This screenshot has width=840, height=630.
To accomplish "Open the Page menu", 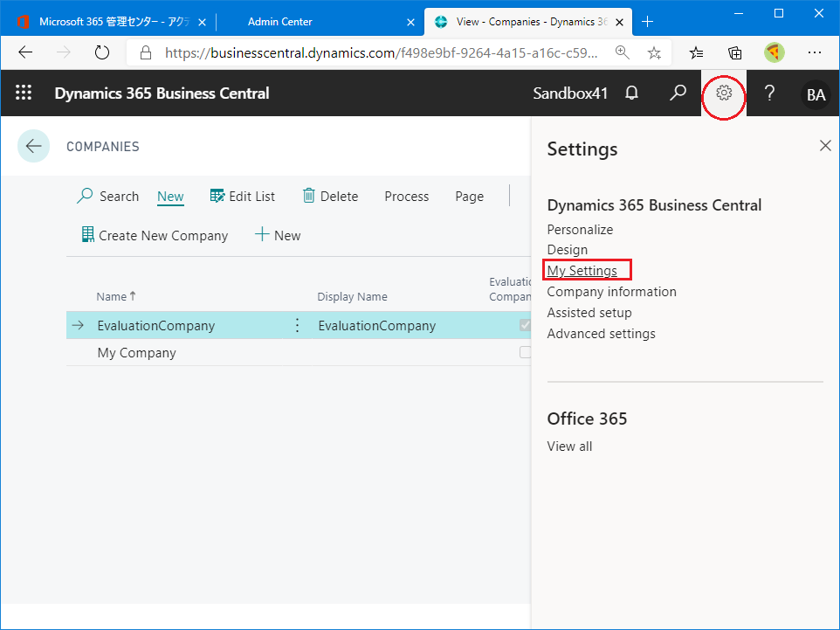I will pyautogui.click(x=469, y=197).
